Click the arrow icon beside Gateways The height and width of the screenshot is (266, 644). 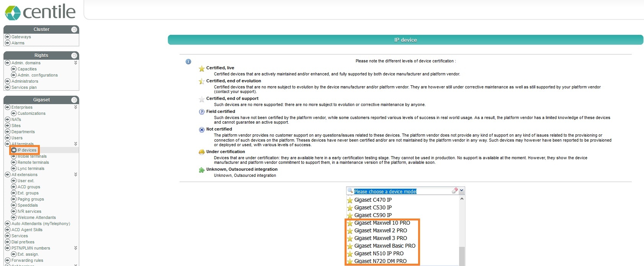[x=7, y=37]
